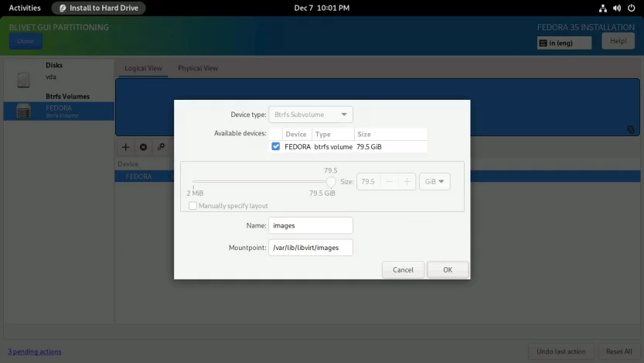
Task: Click the Size column header in dialog table
Action: click(x=390, y=134)
